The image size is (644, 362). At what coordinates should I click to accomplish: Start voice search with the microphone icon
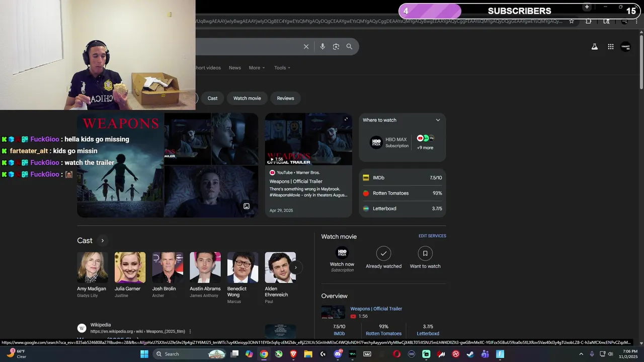(x=323, y=46)
